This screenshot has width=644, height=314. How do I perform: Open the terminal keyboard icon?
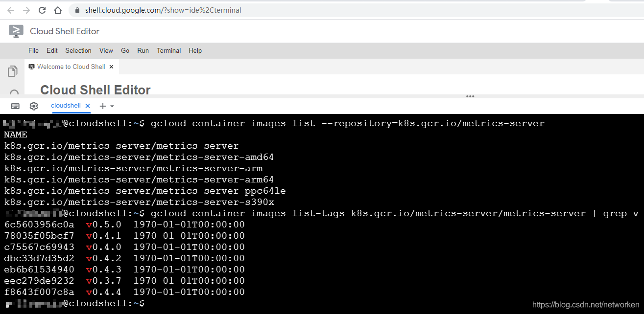click(15, 106)
